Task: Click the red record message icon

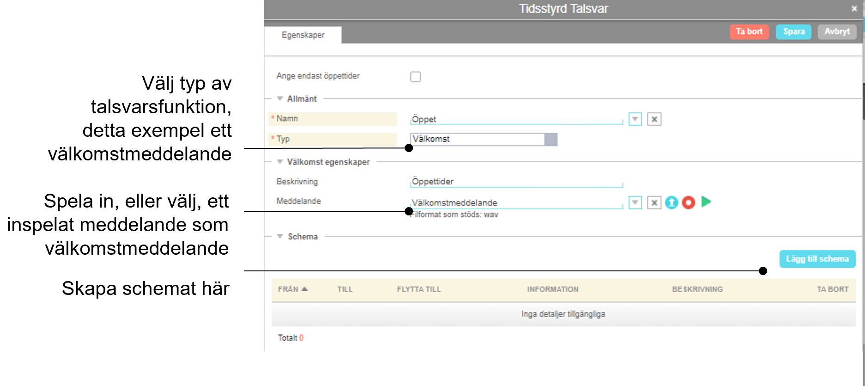Action: [x=688, y=202]
